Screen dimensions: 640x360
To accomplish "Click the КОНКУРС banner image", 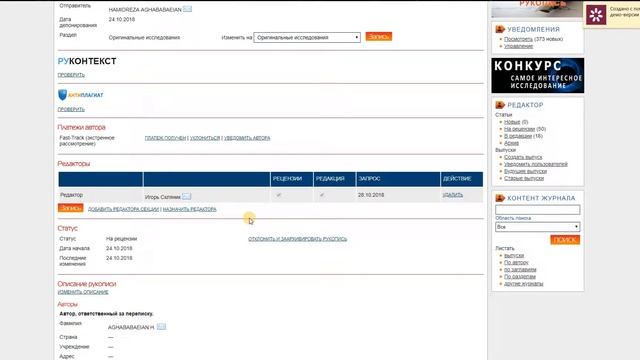I will (x=538, y=76).
